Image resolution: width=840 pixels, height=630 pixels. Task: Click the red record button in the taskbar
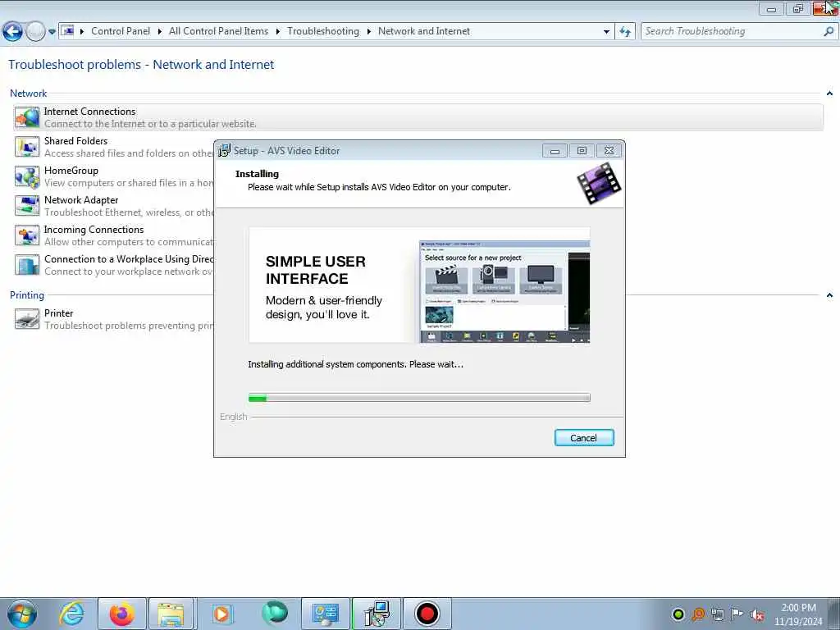click(x=427, y=614)
